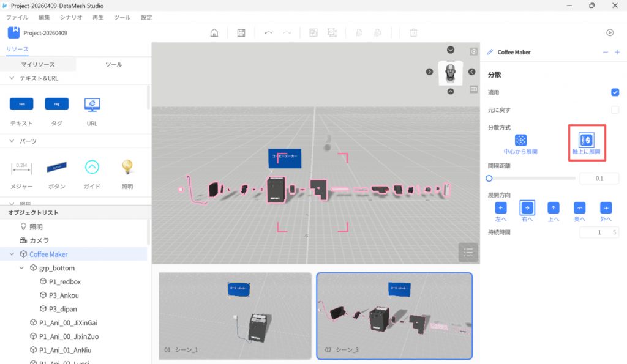
Task: Collapse the grp_bottom tree node
Action: [22, 268]
